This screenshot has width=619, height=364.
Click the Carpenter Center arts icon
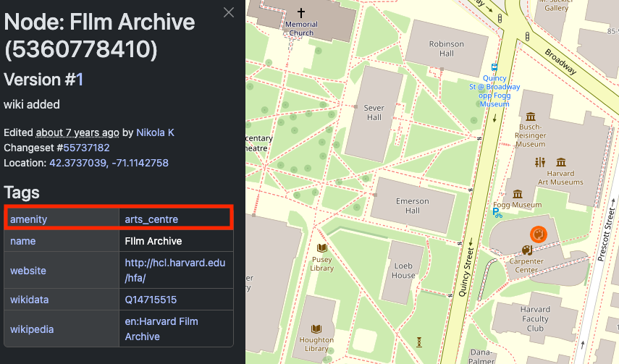pos(527,250)
